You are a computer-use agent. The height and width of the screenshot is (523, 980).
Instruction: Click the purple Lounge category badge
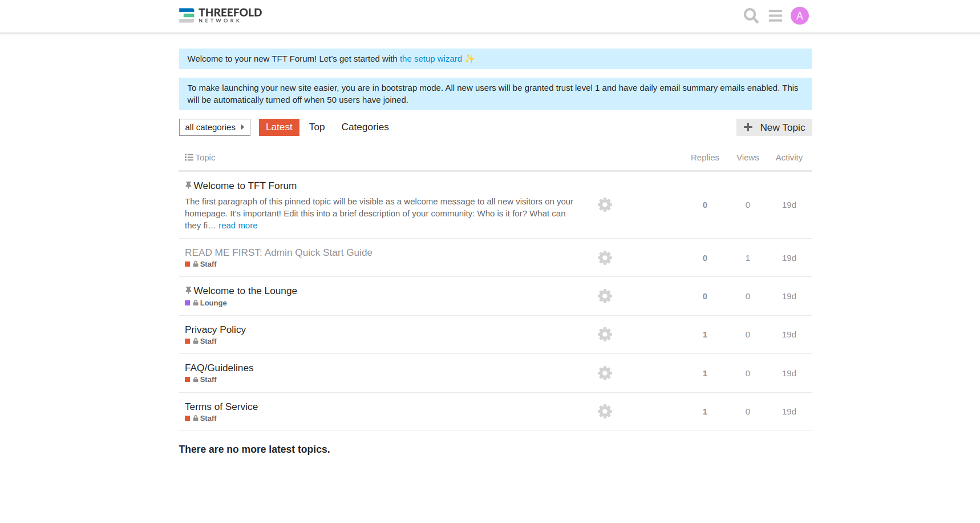point(209,303)
